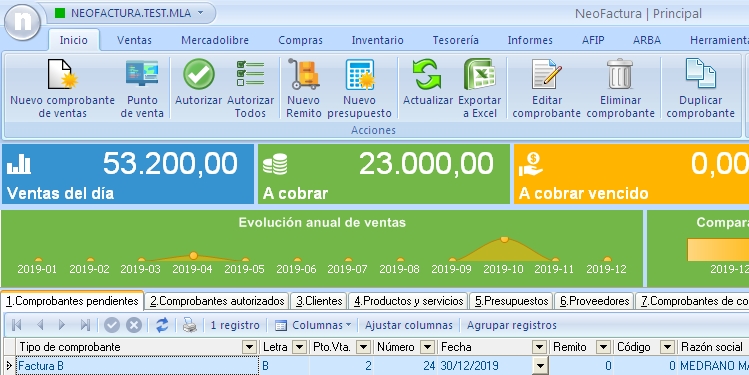Screen dimensions: 749x375
Task: Switch to the 6.Proveedores tab
Action: 594,301
